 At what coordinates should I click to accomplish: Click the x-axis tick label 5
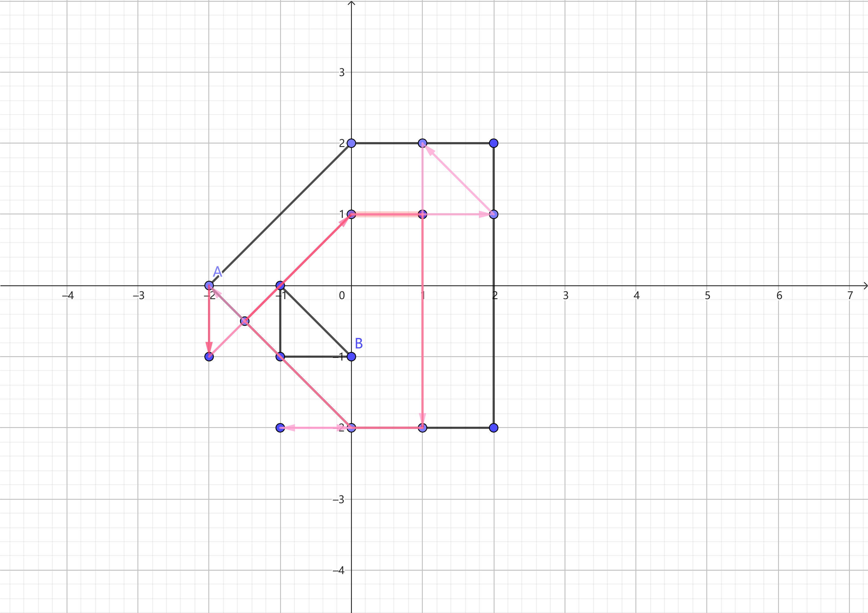pos(707,296)
